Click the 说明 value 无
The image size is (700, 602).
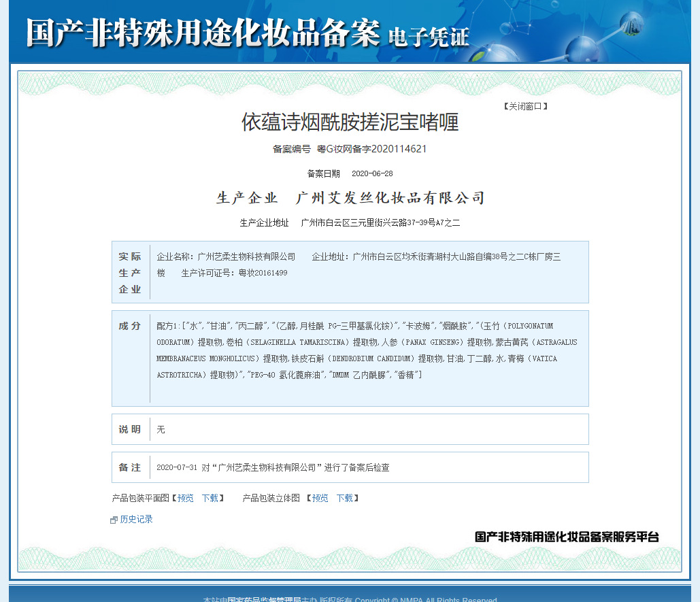point(161,429)
